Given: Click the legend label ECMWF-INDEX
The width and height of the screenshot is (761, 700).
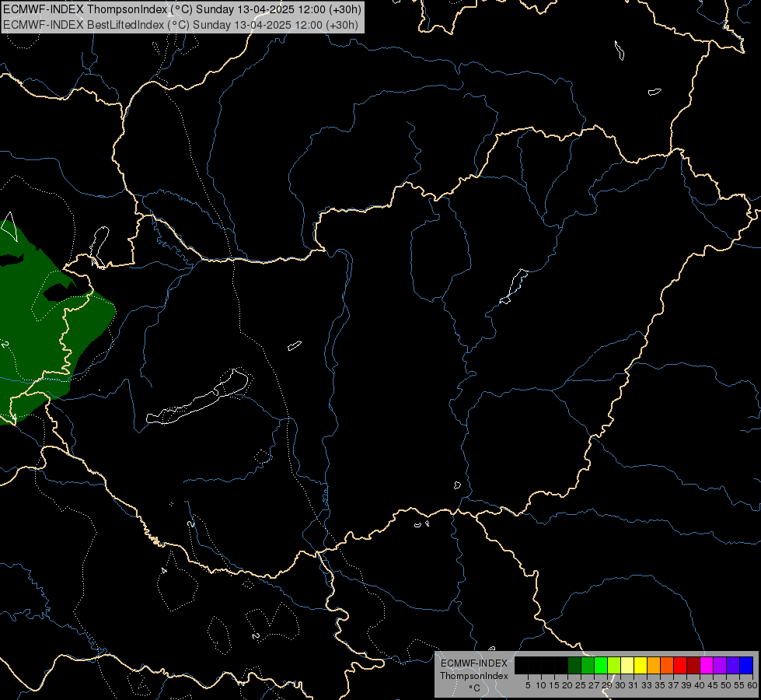Looking at the screenshot, I should pos(474,663).
